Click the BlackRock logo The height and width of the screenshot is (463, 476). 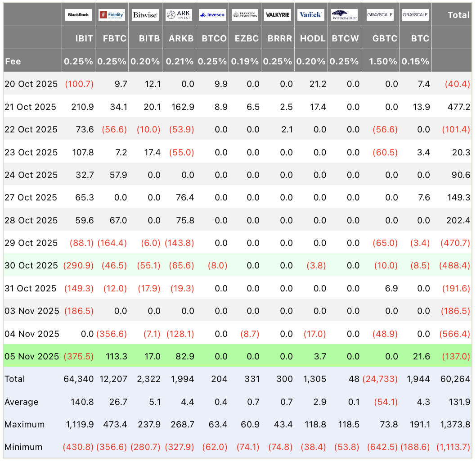pos(78,15)
